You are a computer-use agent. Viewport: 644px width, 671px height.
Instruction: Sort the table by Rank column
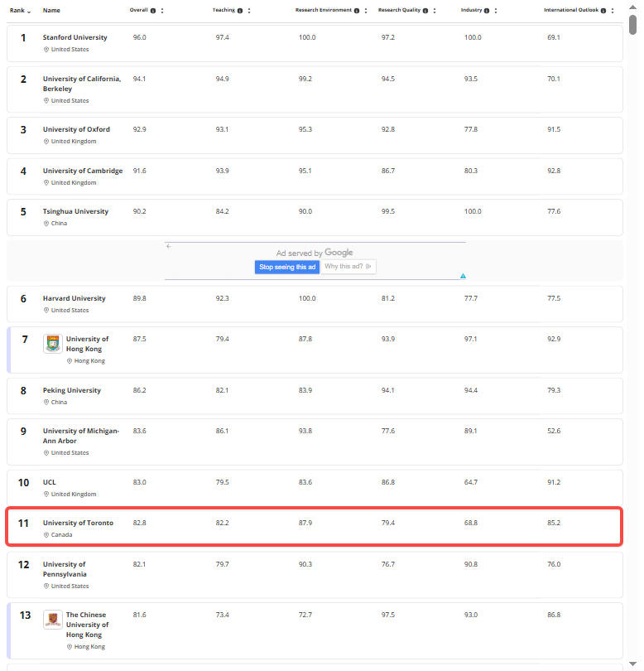click(x=21, y=11)
